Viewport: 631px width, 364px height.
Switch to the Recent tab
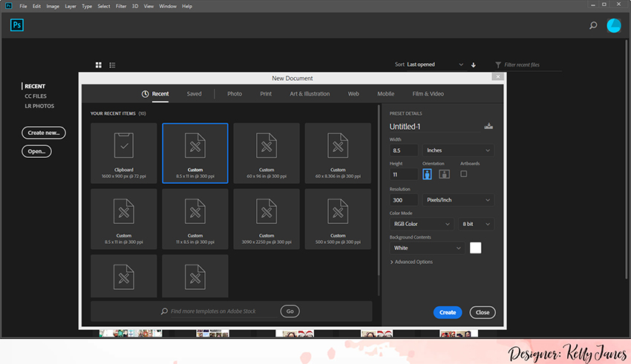pos(155,94)
